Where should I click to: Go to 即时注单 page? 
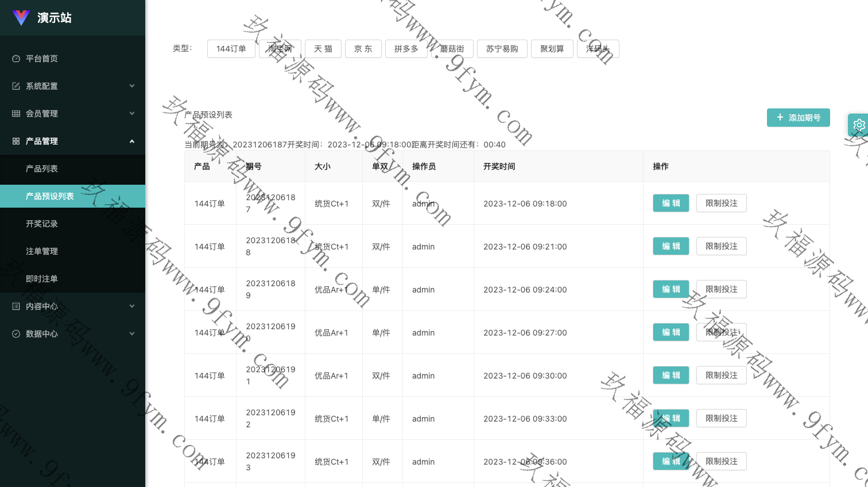[42, 279]
